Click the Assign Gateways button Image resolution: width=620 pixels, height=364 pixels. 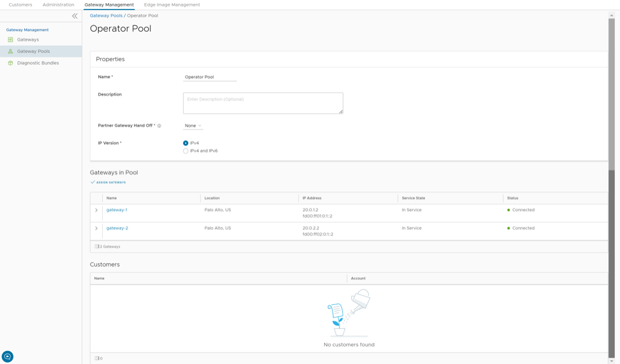click(x=108, y=183)
